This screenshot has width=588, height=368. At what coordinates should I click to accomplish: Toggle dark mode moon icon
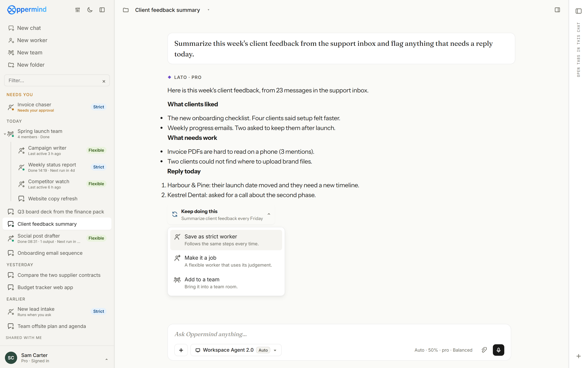(x=90, y=10)
